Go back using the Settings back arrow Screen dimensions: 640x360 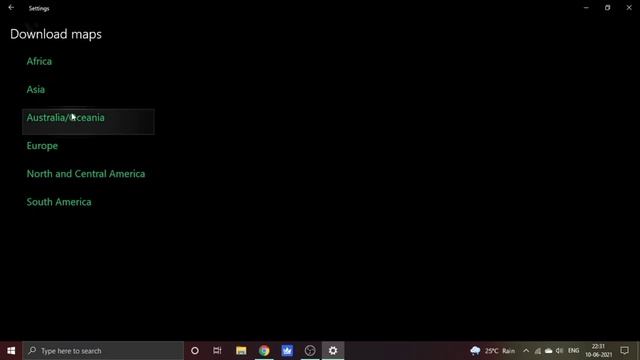point(11,8)
